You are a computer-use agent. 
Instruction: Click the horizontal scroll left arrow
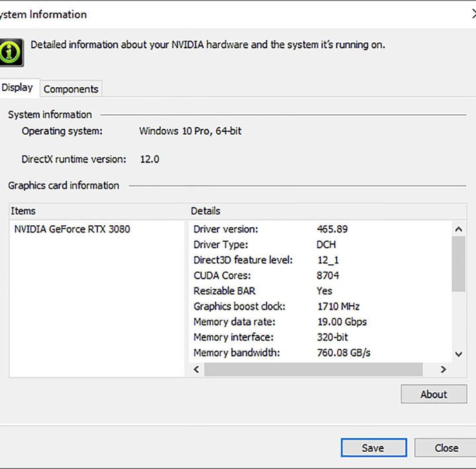pyautogui.click(x=197, y=369)
